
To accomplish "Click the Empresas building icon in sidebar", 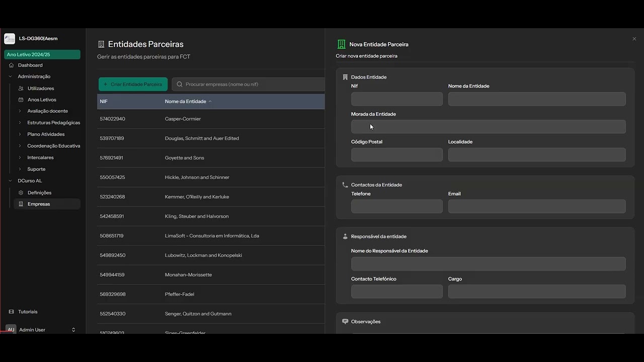I will [21, 204].
